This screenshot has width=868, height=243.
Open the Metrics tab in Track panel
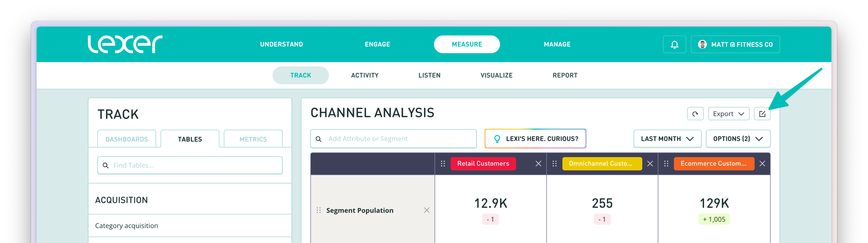pos(253,139)
